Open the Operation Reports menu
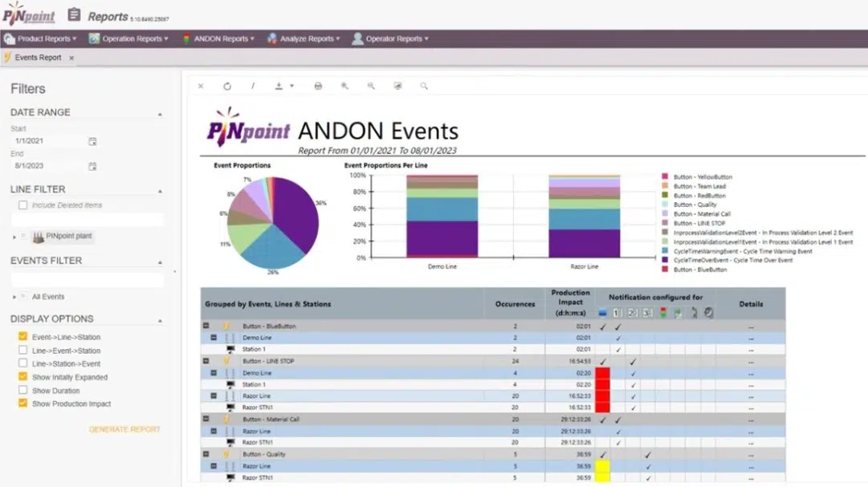Image resolution: width=868 pixels, height=487 pixels. pyautogui.click(x=128, y=39)
